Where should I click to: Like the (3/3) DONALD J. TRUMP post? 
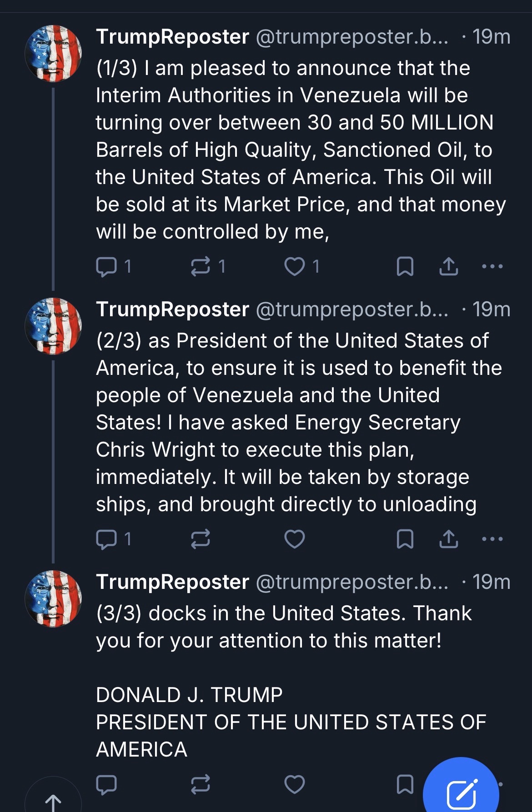tap(294, 784)
